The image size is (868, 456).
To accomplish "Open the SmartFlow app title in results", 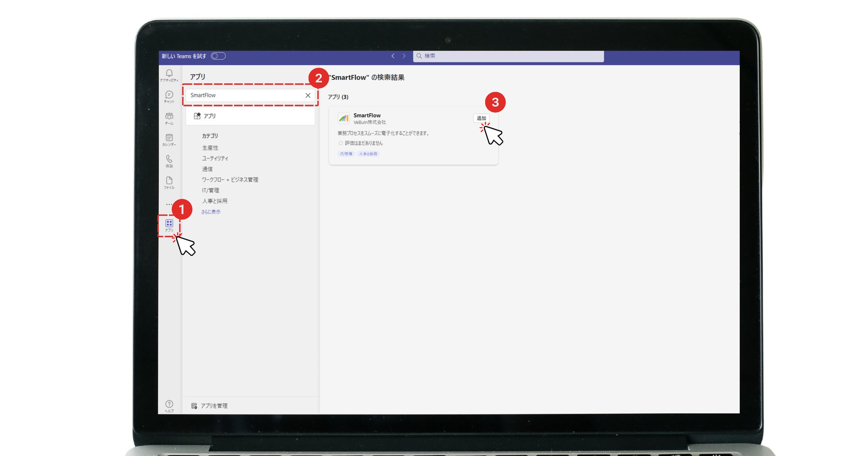I will (x=367, y=115).
